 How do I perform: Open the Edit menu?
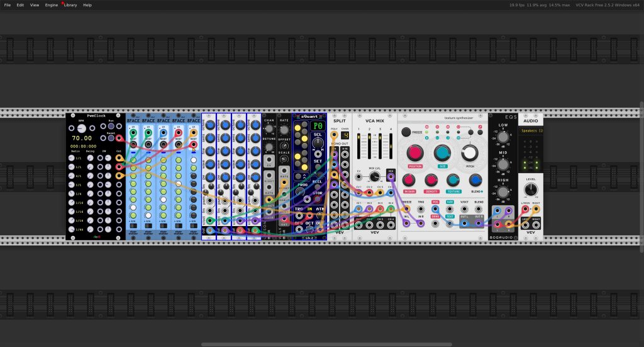(20, 5)
